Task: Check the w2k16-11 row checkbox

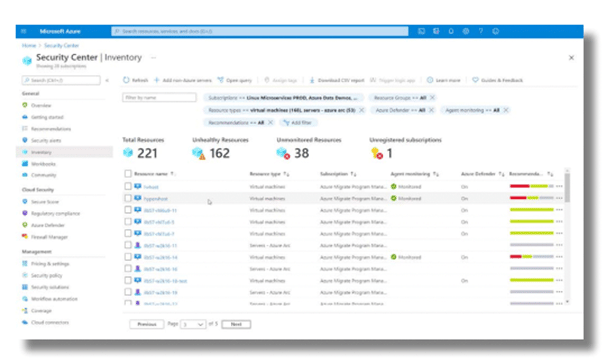Action: (x=128, y=245)
